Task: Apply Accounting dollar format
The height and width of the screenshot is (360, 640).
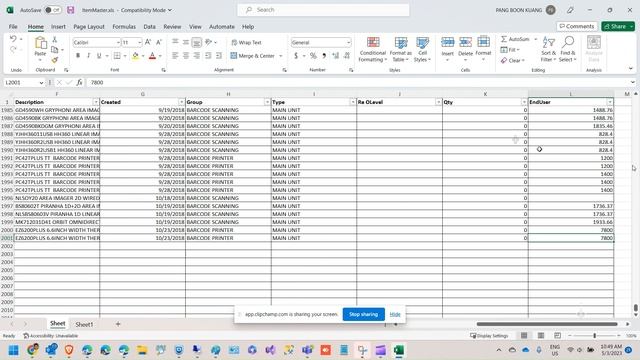Action: 296,56
